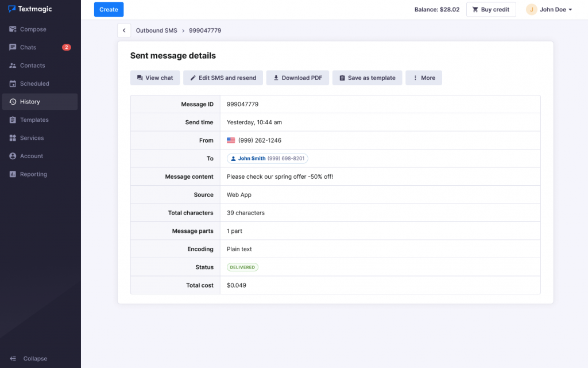Open the Account menu item
The image size is (588, 368).
pos(31,156)
